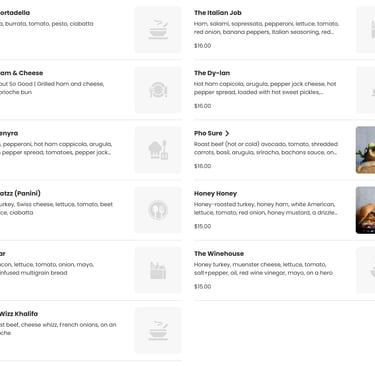Choose the Honey Honey menu item
The height and width of the screenshot is (366, 375).
(x=215, y=193)
